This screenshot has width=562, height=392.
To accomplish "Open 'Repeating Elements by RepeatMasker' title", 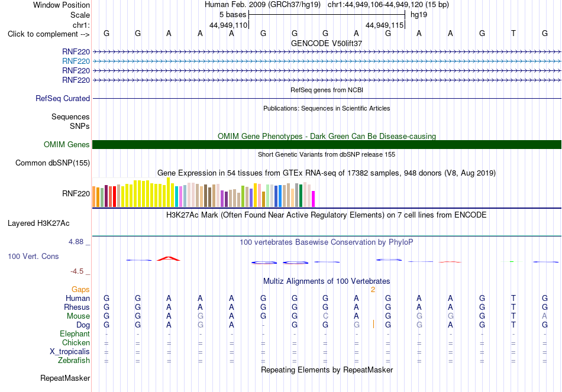I will point(327,370).
